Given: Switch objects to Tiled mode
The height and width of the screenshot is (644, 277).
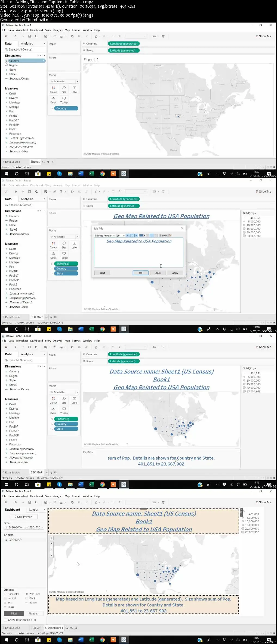Looking at the screenshot, I should click(x=14, y=614).
